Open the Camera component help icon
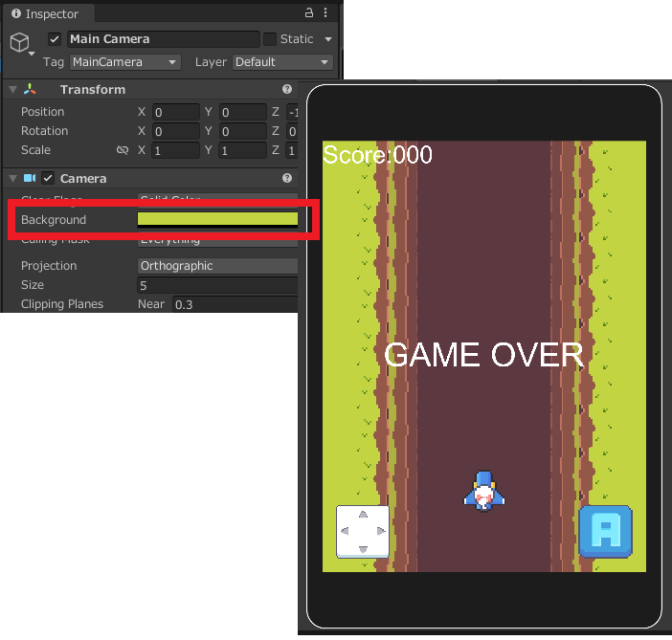 point(287,178)
